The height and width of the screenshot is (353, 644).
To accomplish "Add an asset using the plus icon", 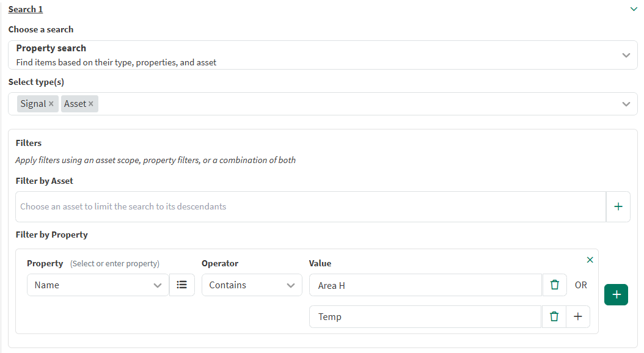I will [x=618, y=206].
